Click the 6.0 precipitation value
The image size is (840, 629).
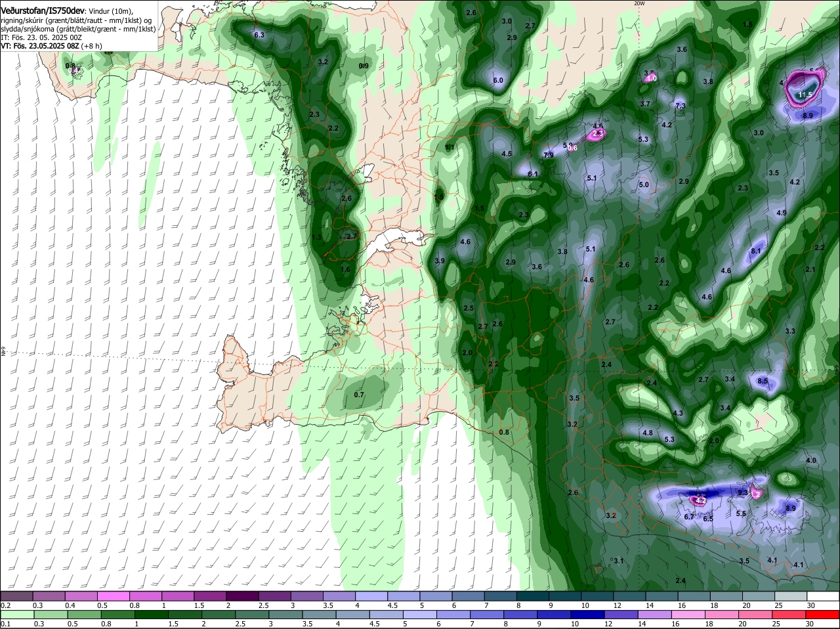pyautogui.click(x=497, y=81)
